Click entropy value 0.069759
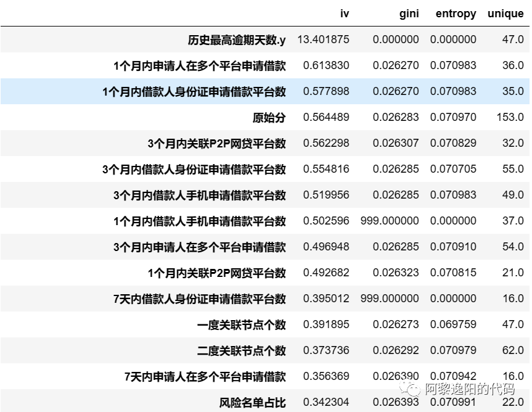Image resolution: width=532 pixels, height=412 pixels. tap(453, 324)
